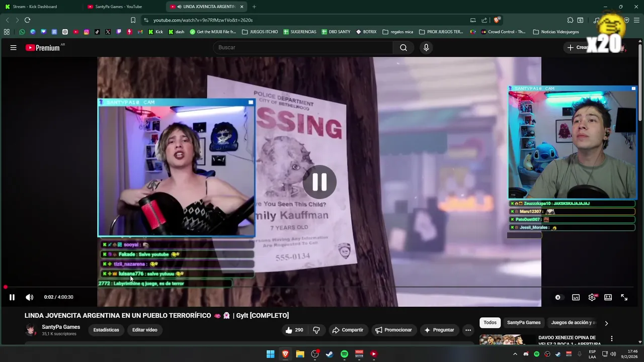Open the dash bookmark

177,32
